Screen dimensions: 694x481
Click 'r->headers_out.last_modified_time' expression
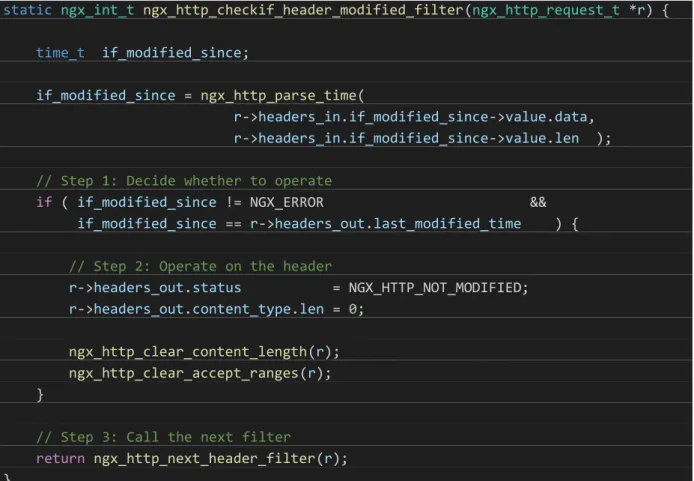click(386, 224)
